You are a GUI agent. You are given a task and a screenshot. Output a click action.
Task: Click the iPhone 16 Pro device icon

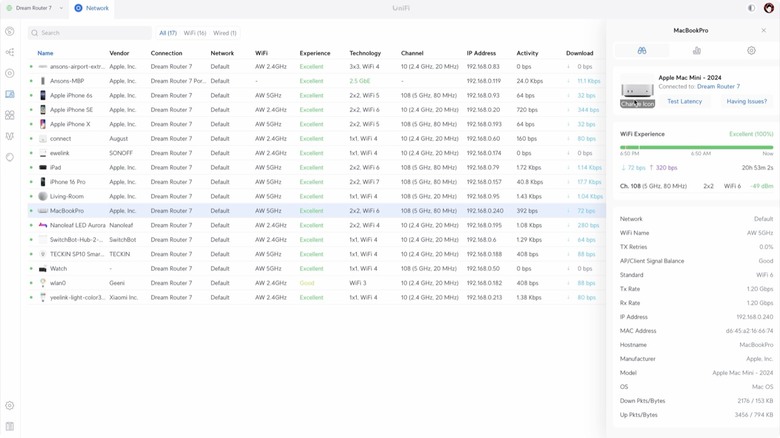tap(43, 182)
